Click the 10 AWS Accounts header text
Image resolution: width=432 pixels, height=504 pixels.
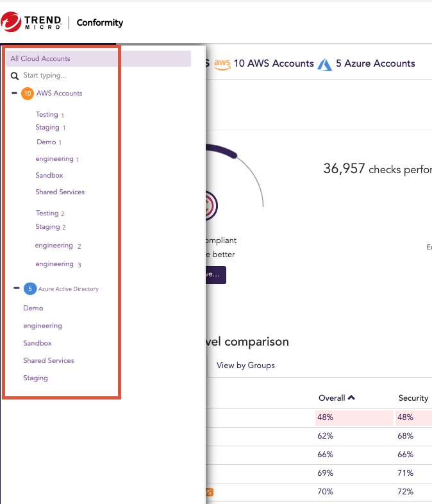click(274, 63)
